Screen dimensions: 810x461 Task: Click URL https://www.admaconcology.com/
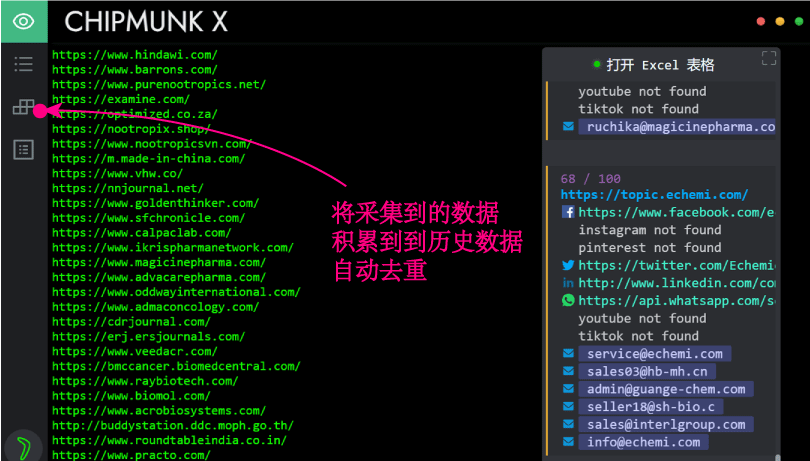(x=155, y=307)
